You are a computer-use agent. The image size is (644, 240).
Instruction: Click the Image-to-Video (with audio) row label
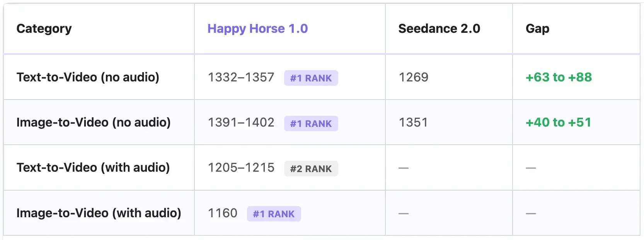tap(99, 213)
